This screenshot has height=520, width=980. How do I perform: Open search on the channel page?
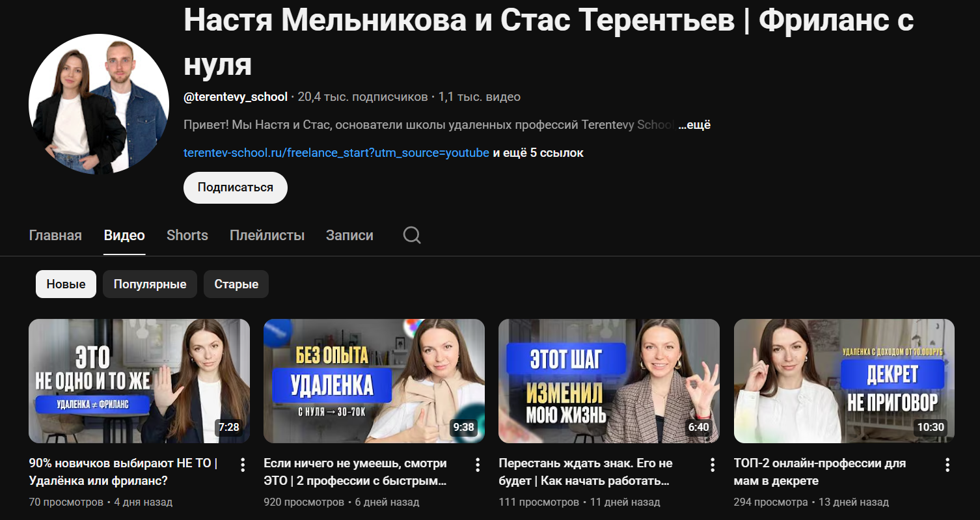tap(411, 235)
